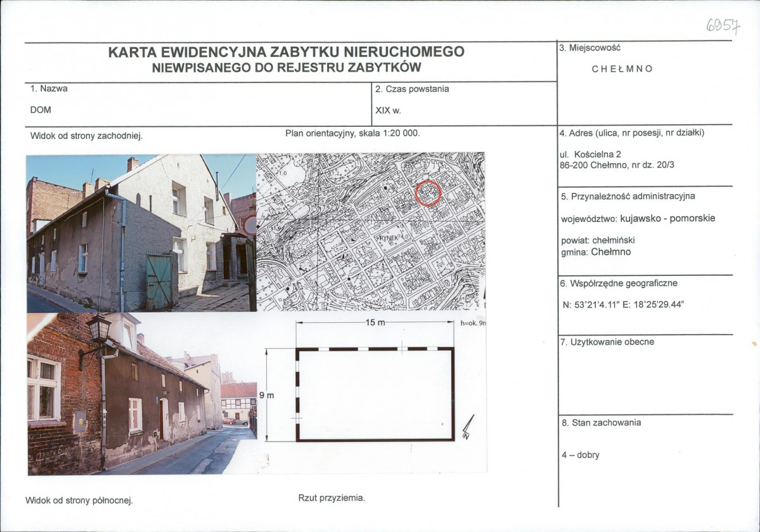Click the '9 m' depth dimension label

pos(267,395)
